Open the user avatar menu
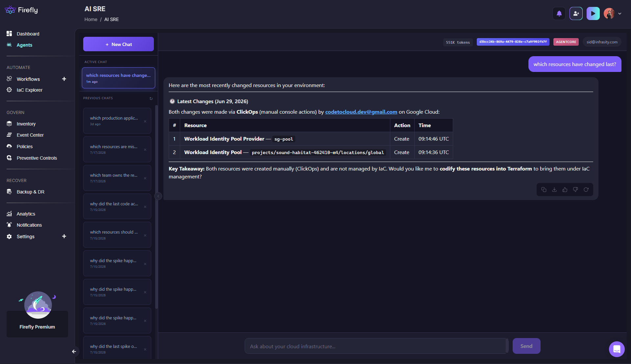The image size is (631, 364). 613,14
